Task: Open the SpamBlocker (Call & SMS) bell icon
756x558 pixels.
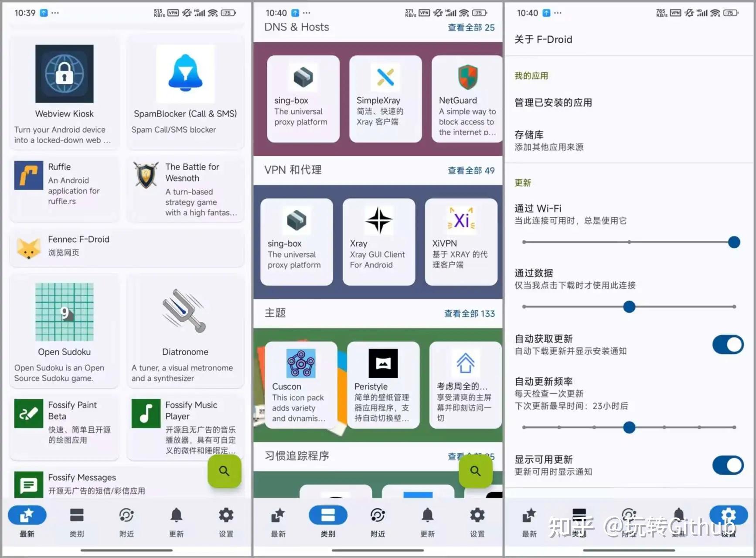Action: [x=185, y=74]
